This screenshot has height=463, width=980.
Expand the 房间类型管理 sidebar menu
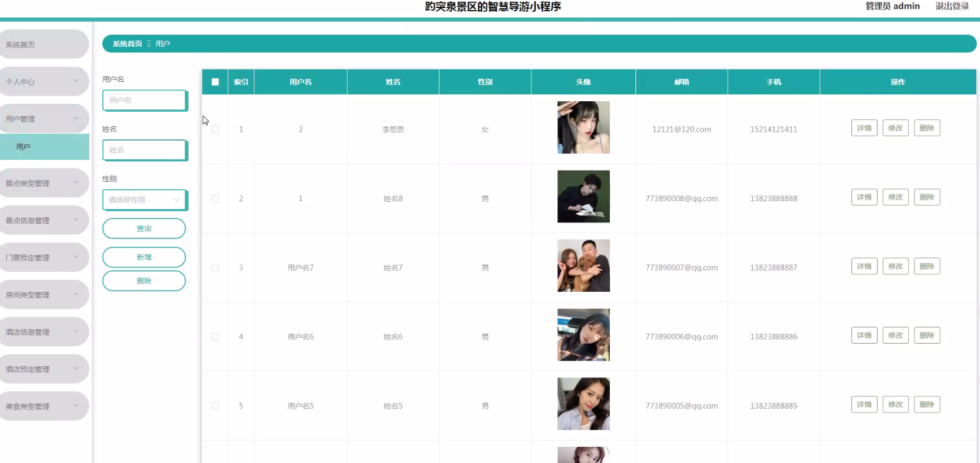[44, 294]
